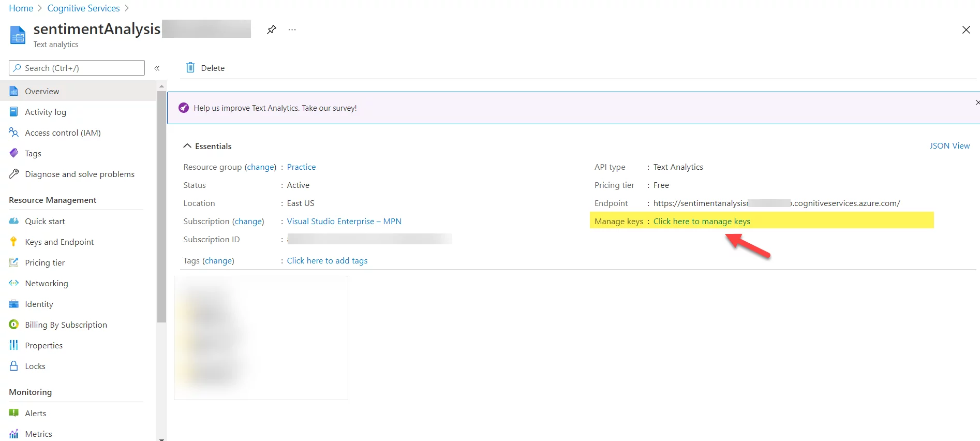
Task: Open JSON View
Action: (x=949, y=145)
